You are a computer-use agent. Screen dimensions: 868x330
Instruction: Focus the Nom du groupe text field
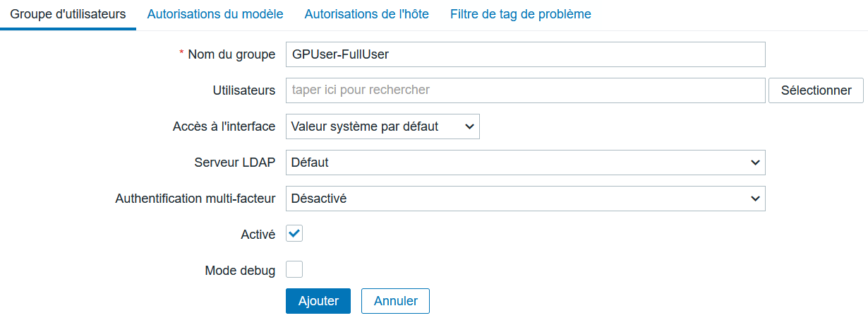tap(525, 54)
